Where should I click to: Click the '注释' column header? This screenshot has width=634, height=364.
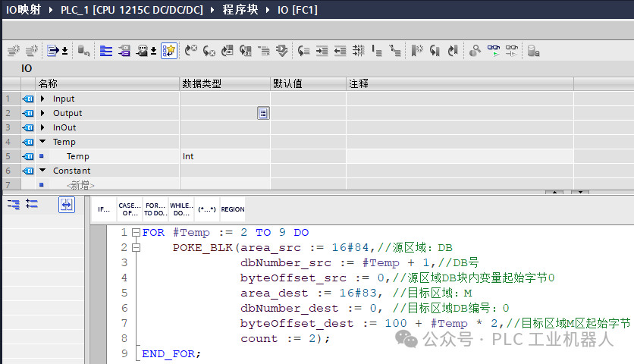pyautogui.click(x=460, y=83)
